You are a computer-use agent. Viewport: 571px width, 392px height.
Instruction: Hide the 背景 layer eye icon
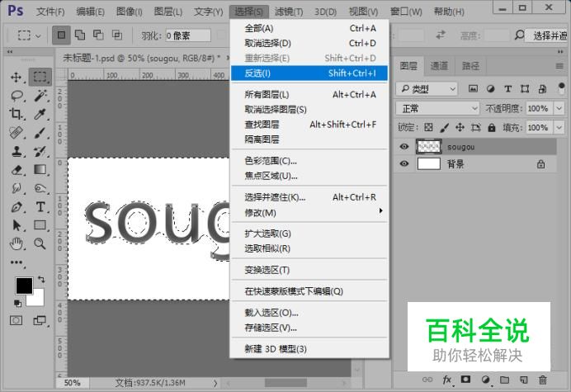403,163
